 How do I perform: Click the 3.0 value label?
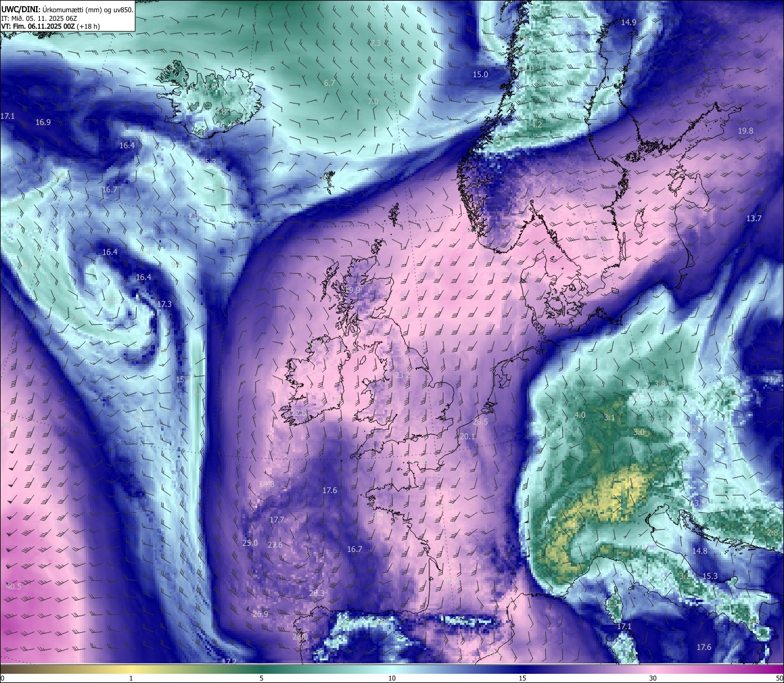(639, 432)
